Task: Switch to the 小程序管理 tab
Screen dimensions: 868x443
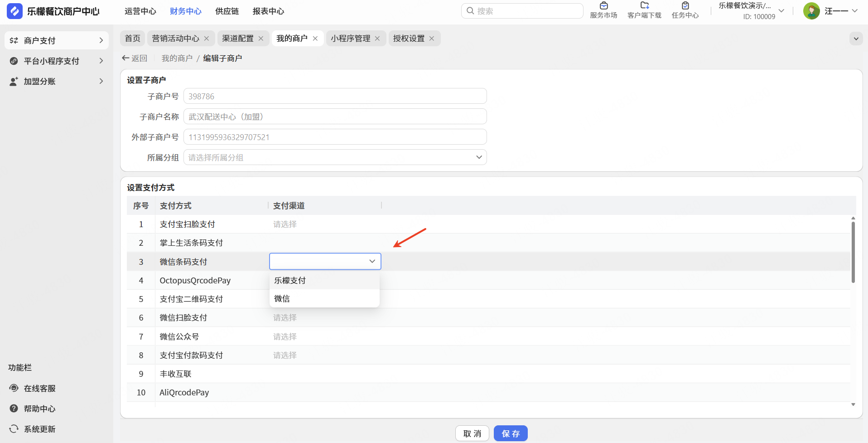Action: (x=351, y=39)
